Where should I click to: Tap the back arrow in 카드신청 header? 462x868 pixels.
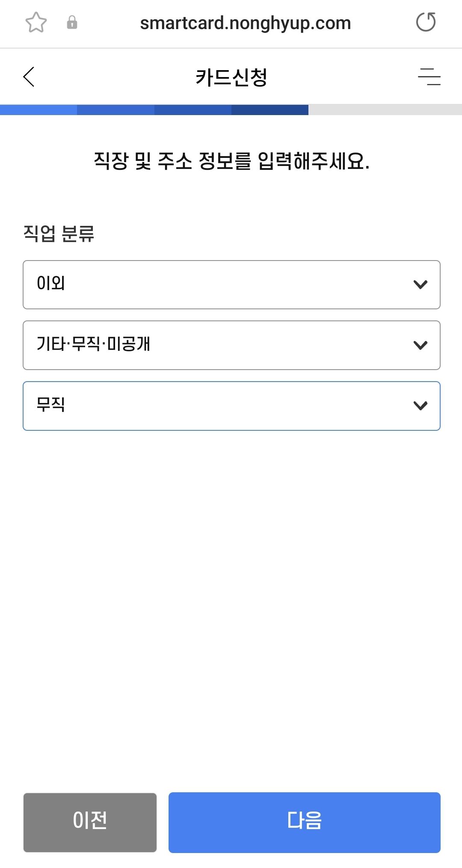point(28,77)
